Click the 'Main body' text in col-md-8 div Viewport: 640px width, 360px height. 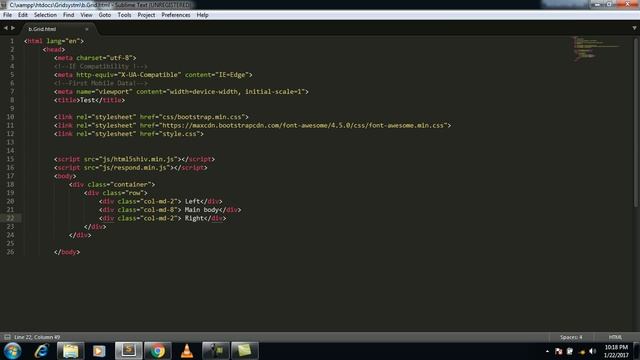(202, 210)
